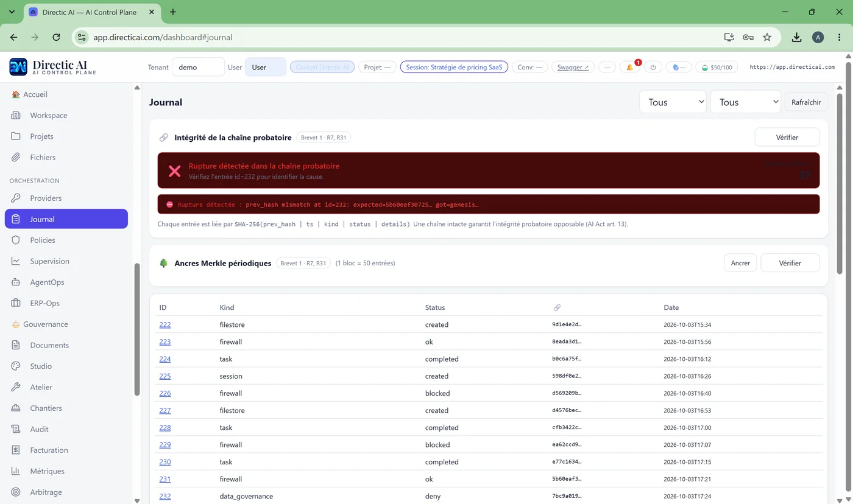Open a new browser tab

[x=173, y=12]
